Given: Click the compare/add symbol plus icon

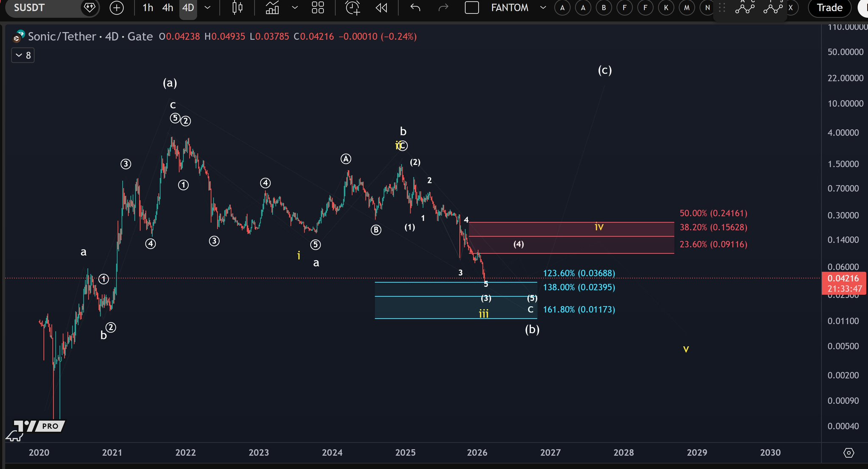Looking at the screenshot, I should (x=117, y=8).
